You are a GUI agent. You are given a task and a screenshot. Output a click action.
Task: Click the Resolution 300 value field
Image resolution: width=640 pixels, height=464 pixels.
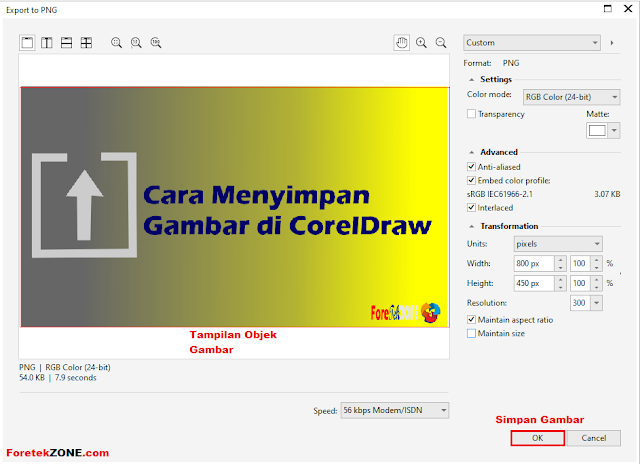click(580, 303)
